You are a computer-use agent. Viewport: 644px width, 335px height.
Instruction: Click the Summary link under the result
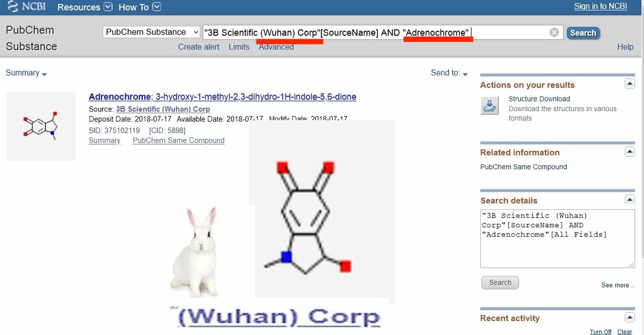(x=104, y=141)
